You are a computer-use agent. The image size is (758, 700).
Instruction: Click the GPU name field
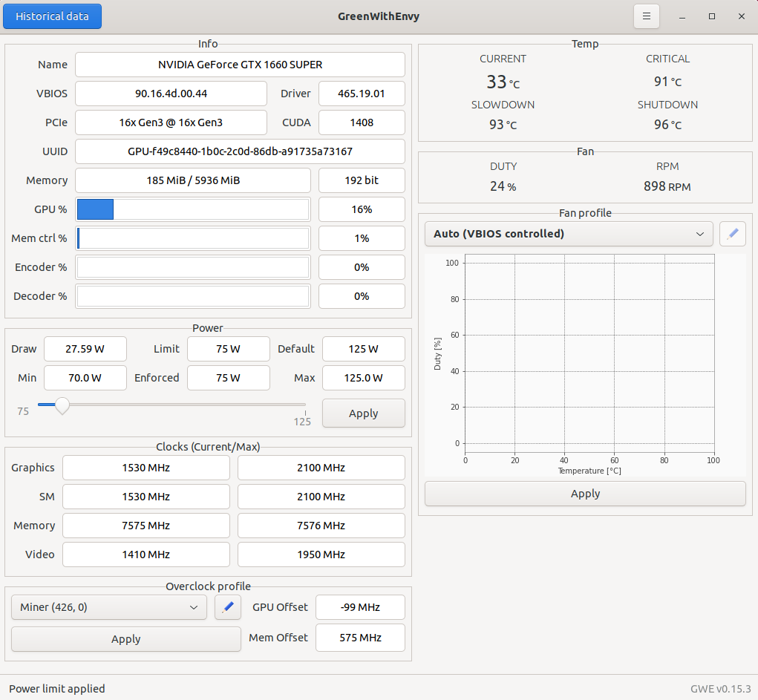239,65
